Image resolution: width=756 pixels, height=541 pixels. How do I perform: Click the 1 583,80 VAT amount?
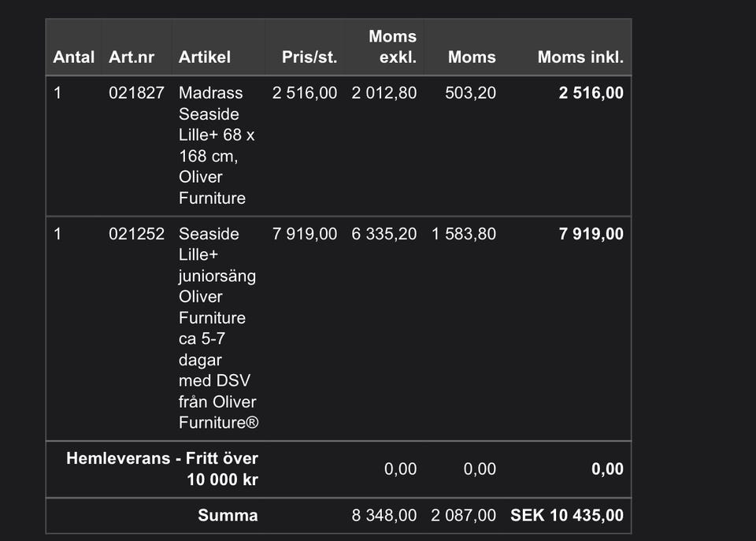pos(464,234)
